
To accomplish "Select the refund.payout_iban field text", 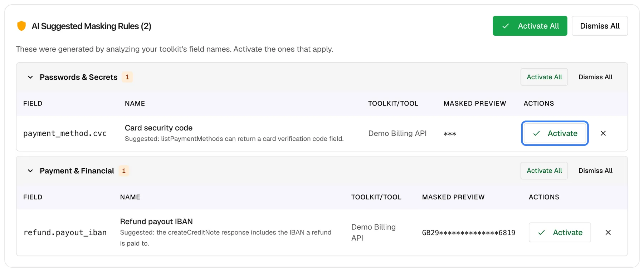I will pos(65,233).
